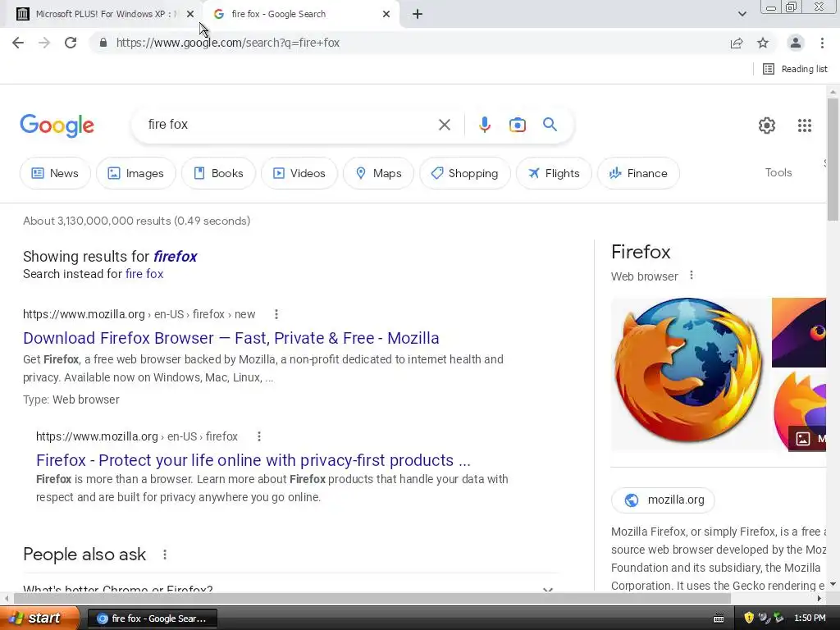Filter results by Images
Viewport: 840px width, 630px height.
[x=136, y=173]
